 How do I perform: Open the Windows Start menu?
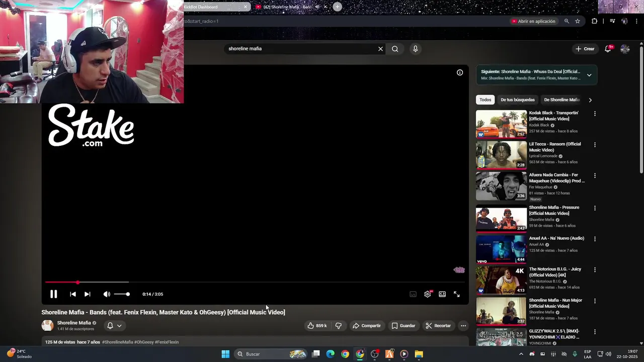pos(225,354)
